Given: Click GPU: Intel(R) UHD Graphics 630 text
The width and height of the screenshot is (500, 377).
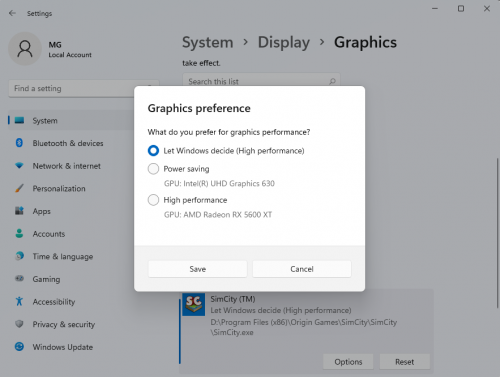Looking at the screenshot, I should (x=219, y=184).
